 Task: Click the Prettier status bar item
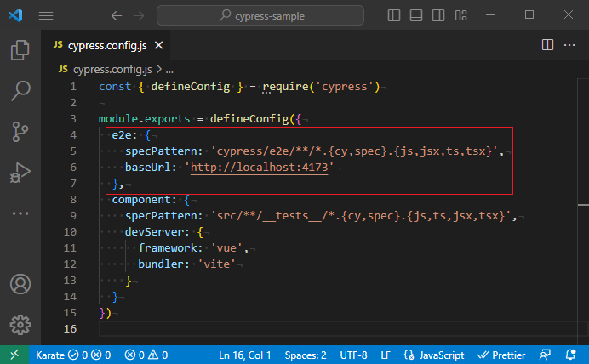tap(501, 355)
